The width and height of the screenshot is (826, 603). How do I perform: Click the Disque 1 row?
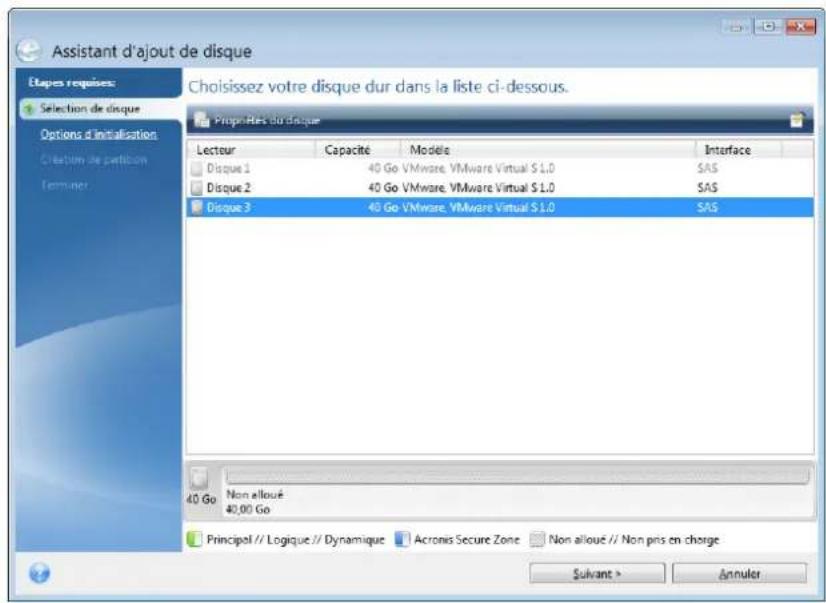coord(500,169)
